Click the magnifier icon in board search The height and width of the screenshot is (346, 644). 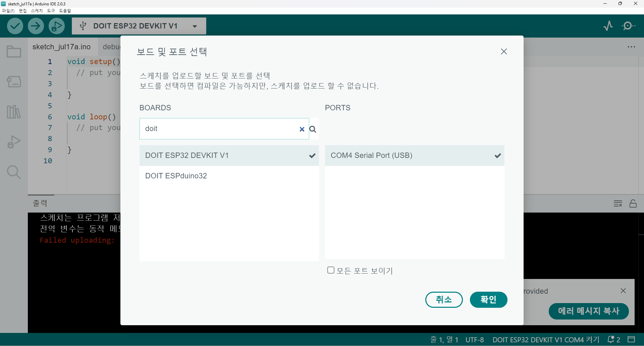(x=313, y=129)
